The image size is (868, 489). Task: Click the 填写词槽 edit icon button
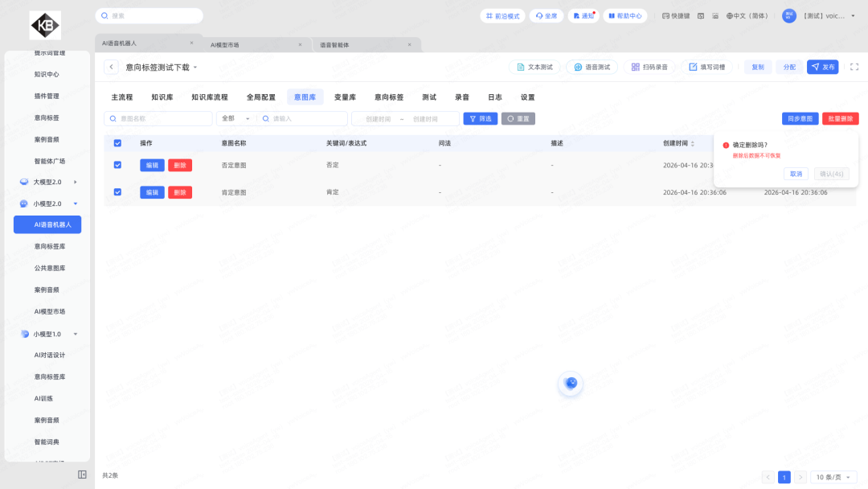coord(706,68)
